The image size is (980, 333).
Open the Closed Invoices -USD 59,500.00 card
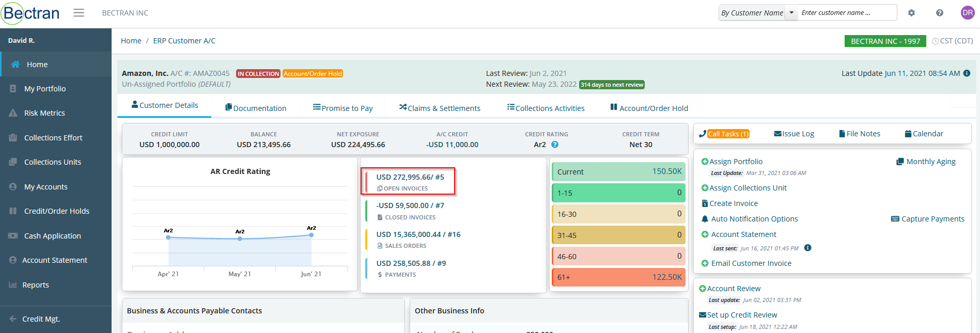(x=407, y=211)
